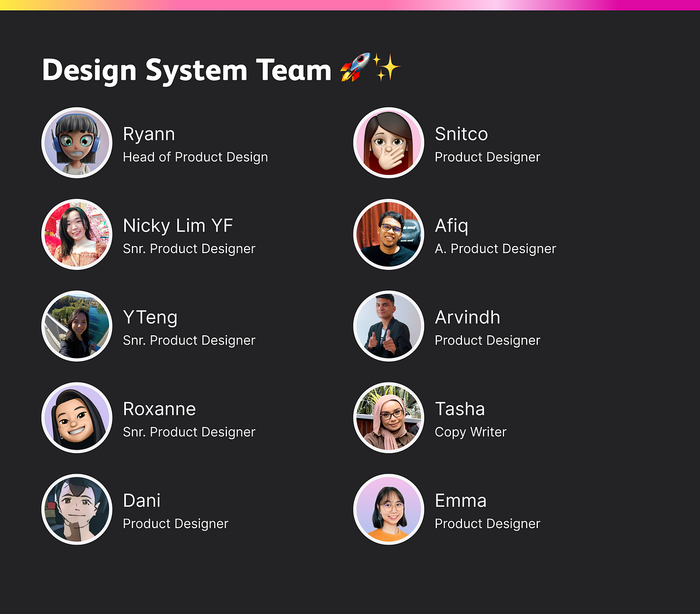Click Dani's anime-style avatar
The width and height of the screenshot is (700, 614).
point(76,509)
